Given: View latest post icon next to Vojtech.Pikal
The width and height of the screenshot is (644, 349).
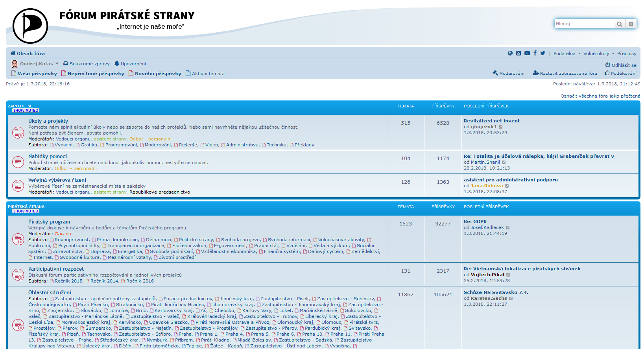Looking at the screenshot, I should 508,275.
